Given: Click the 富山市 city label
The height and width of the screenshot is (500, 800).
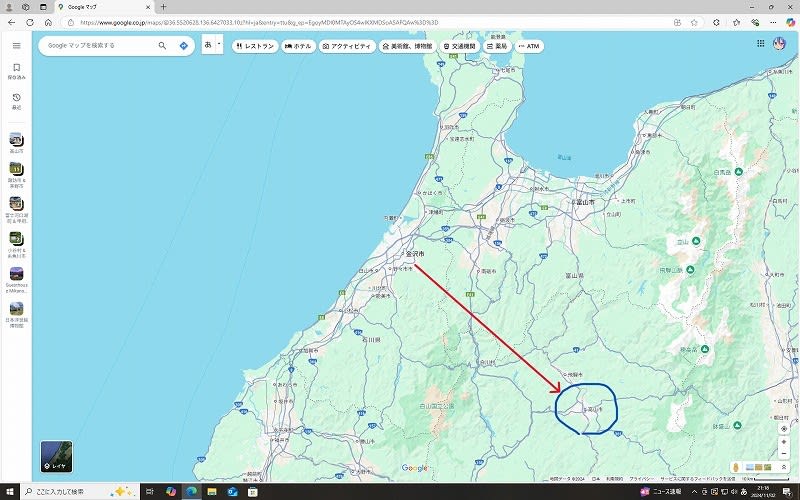Looking at the screenshot, I should click(x=584, y=202).
